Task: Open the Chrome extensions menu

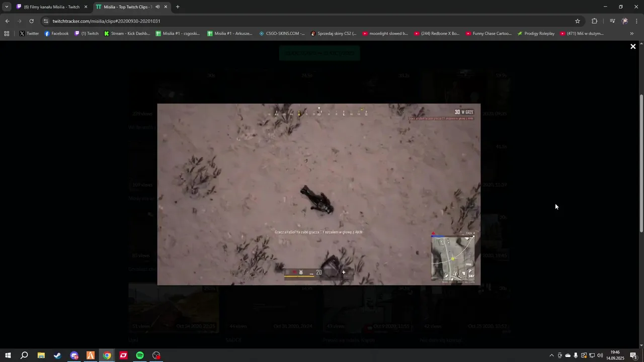Action: coord(595,21)
